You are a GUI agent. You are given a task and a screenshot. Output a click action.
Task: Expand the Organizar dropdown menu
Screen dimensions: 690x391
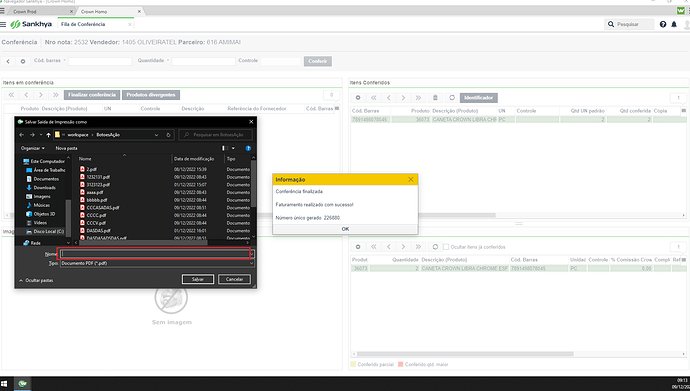33,148
